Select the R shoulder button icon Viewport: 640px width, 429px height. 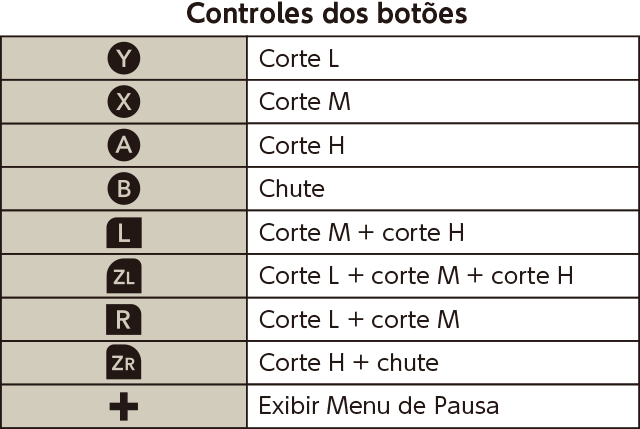(x=124, y=319)
